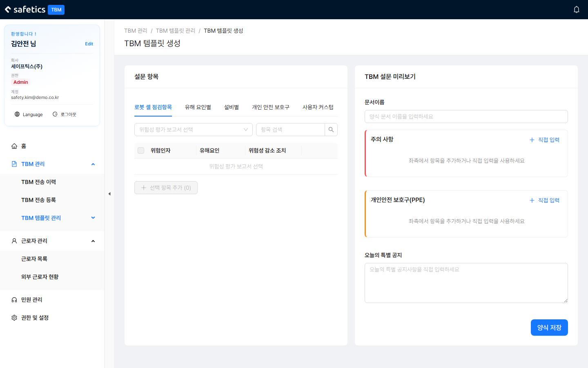The height and width of the screenshot is (368, 588).
Task: Click the 로그아웃 logout icon
Action: 55,114
